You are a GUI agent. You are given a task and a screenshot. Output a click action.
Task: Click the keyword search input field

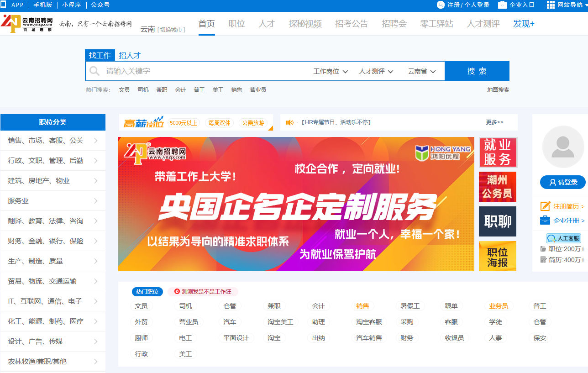tap(192, 71)
